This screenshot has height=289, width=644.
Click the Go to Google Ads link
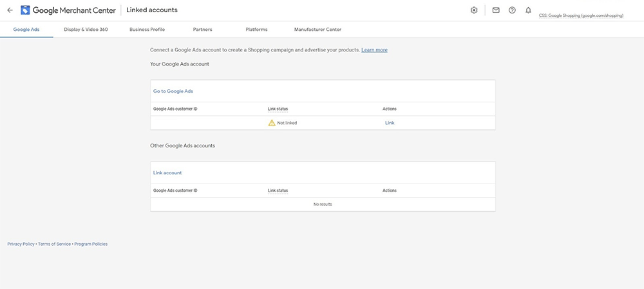pos(173,91)
